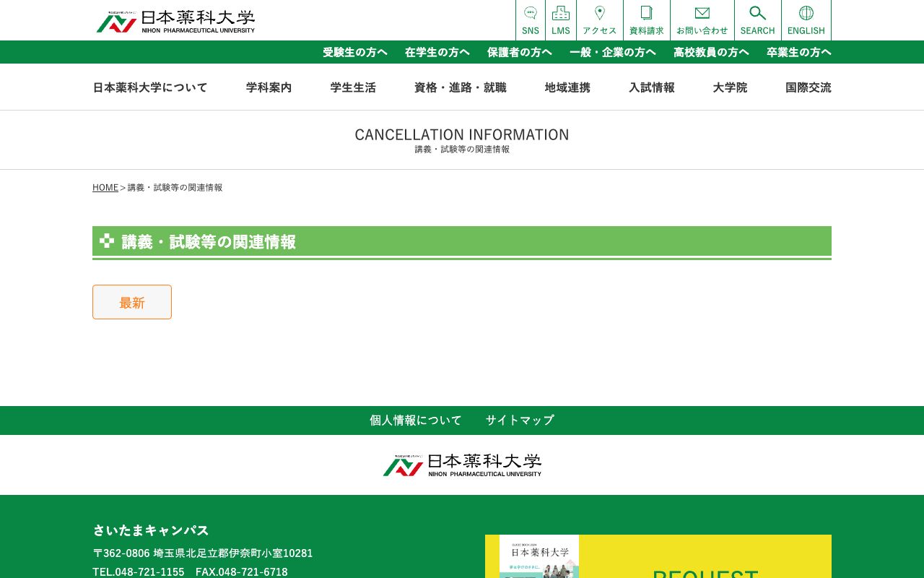Open the 受験生の方へ link
This screenshot has width=924, height=578.
click(354, 52)
